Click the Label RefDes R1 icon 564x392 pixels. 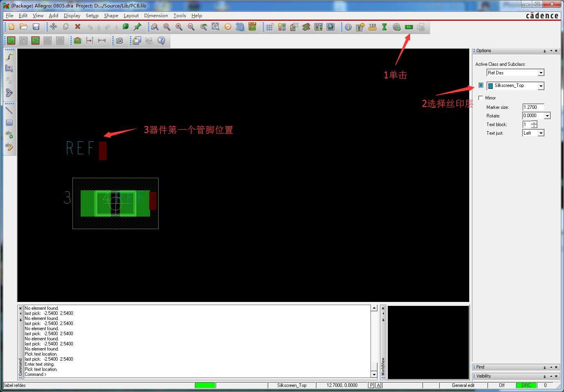click(409, 27)
